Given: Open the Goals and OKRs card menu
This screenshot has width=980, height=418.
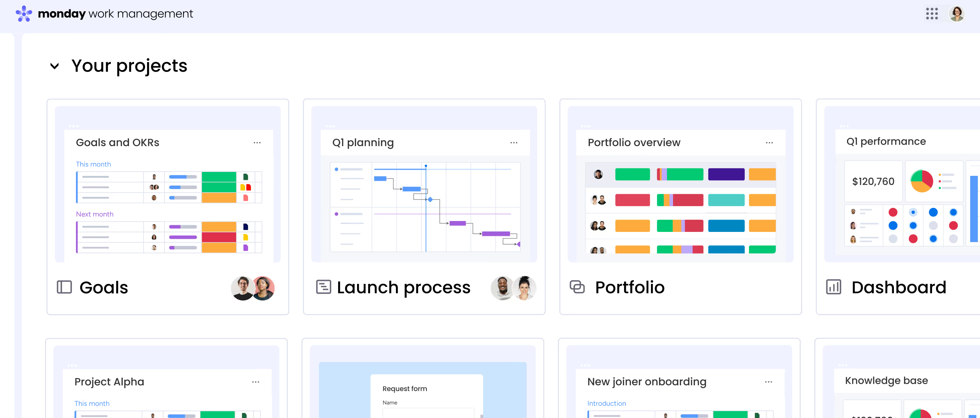Looking at the screenshot, I should click(257, 142).
